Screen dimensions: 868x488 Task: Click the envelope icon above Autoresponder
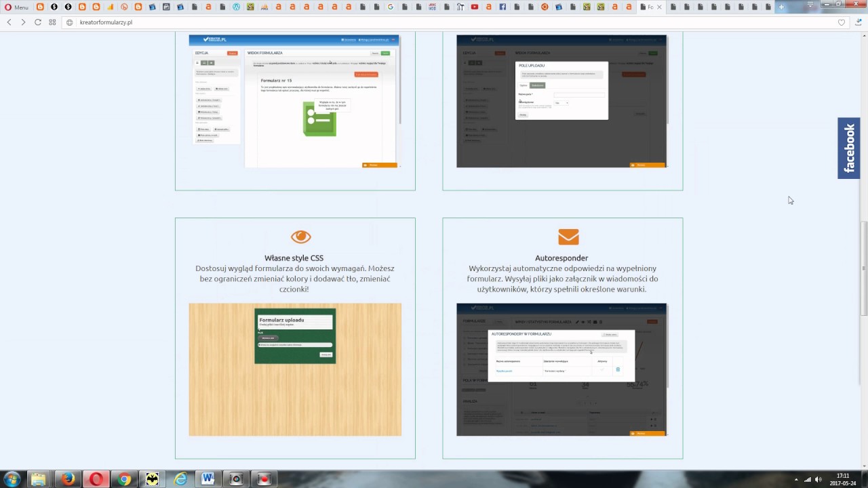pyautogui.click(x=568, y=237)
